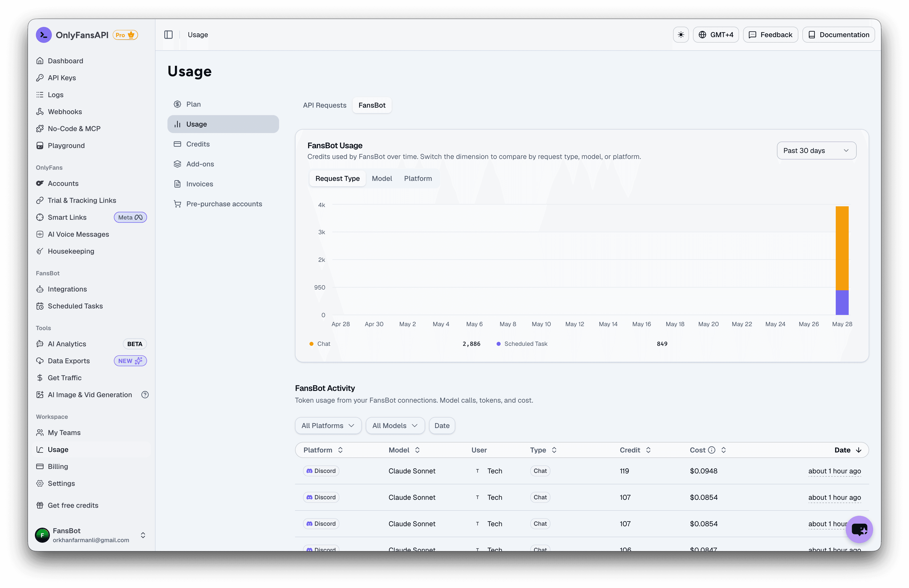Click the Trial & Tracking Links icon
The width and height of the screenshot is (909, 588).
click(x=40, y=200)
